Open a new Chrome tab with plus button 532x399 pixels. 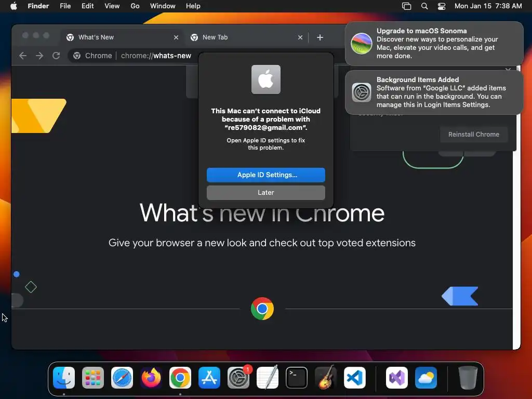pyautogui.click(x=320, y=37)
